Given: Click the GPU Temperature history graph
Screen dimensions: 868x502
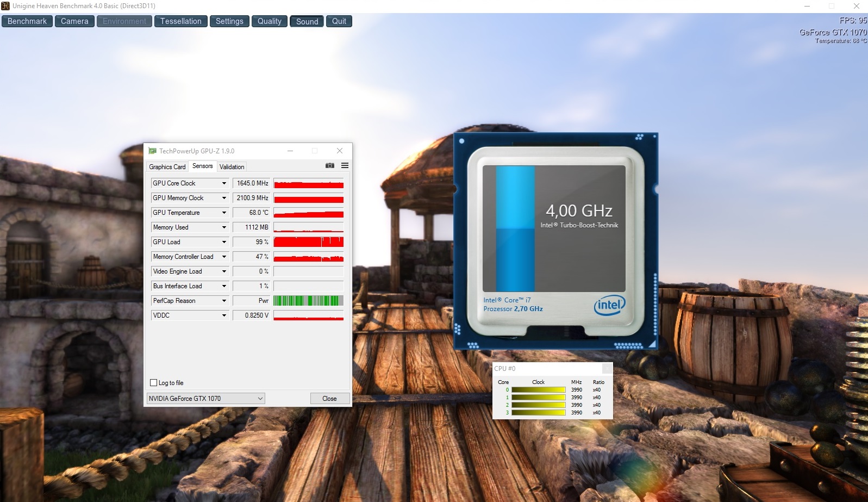Looking at the screenshot, I should pyautogui.click(x=309, y=213).
